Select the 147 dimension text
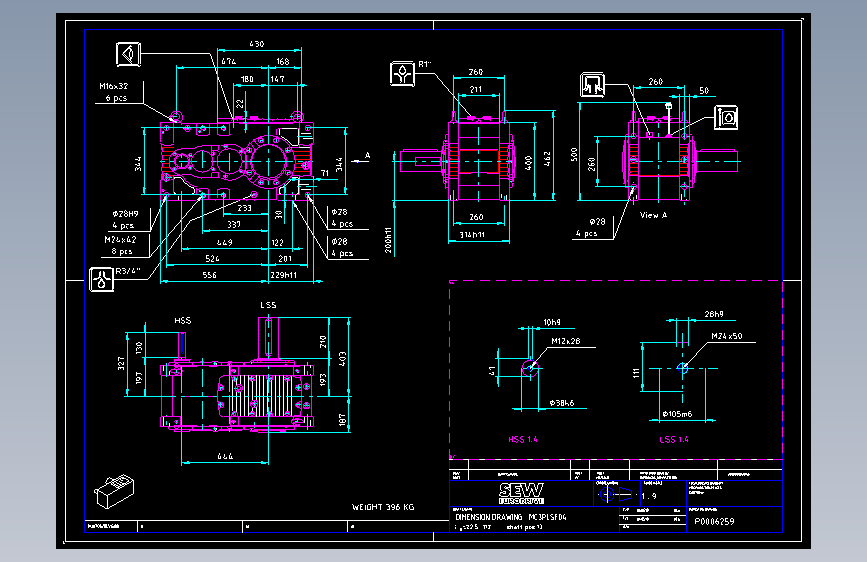Screen dimensions: 867x562 [x=278, y=79]
